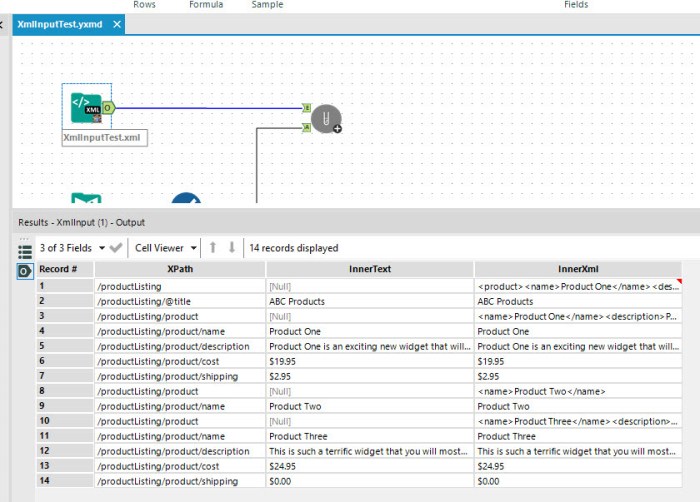
Task: Click the XPath column header
Action: pos(180,269)
